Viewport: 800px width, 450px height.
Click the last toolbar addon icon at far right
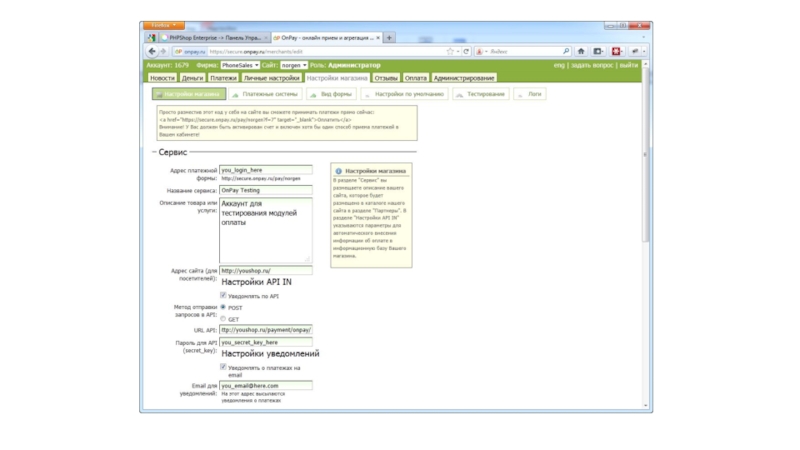point(635,51)
